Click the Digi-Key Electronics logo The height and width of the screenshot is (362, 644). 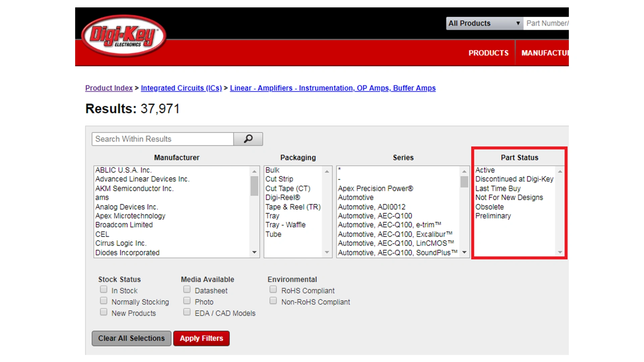tap(123, 36)
